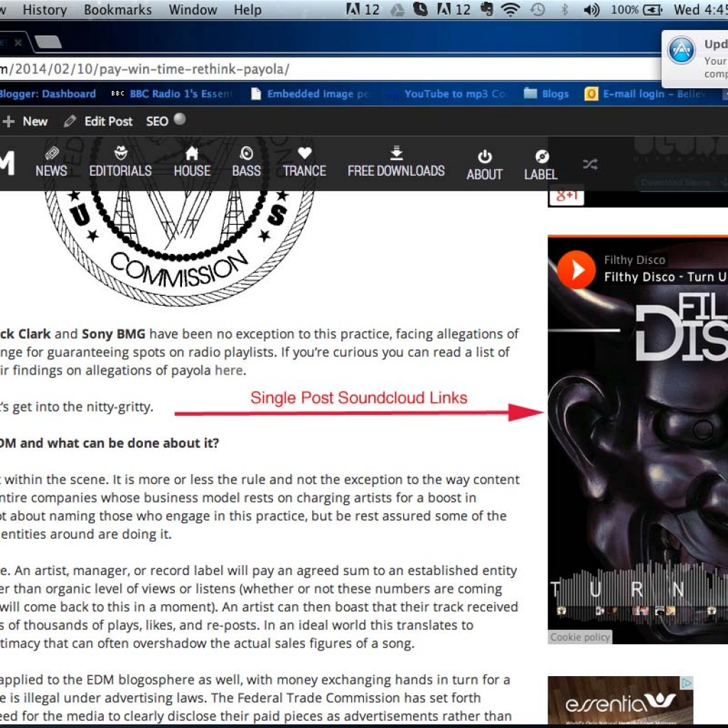Open the Blogs bookmarks folder

546,94
